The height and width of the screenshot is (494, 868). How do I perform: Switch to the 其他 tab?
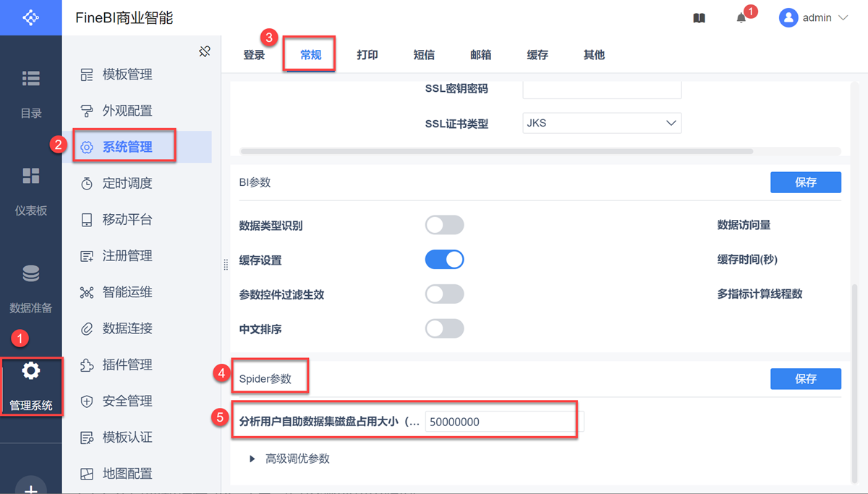[x=594, y=54]
